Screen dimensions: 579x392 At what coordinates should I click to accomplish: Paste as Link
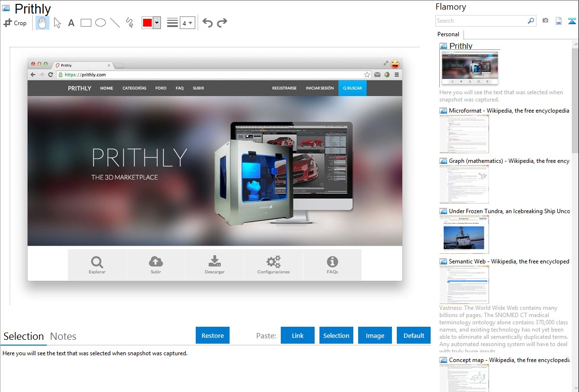[x=298, y=335]
